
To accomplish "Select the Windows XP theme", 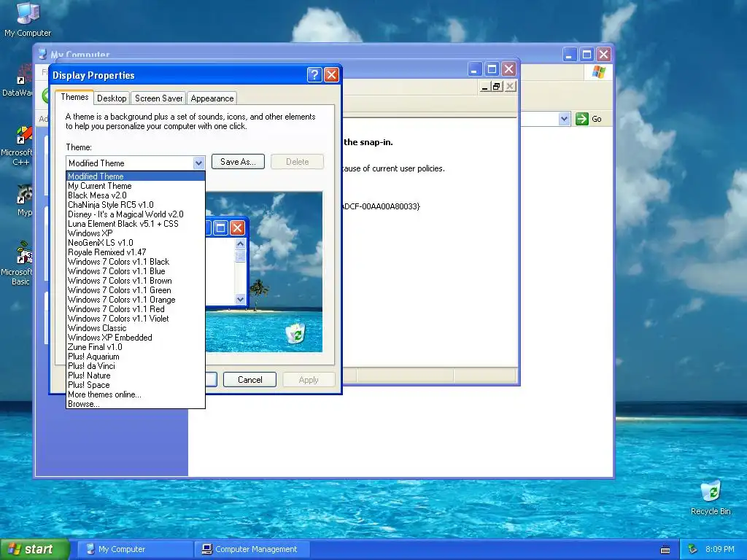I will (x=135, y=233).
